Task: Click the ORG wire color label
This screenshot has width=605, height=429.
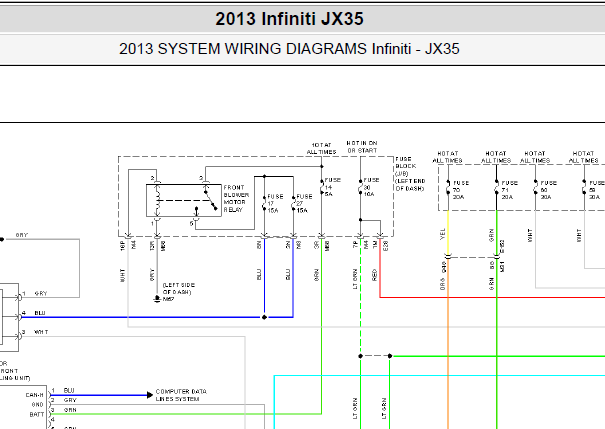Action: 443,284
